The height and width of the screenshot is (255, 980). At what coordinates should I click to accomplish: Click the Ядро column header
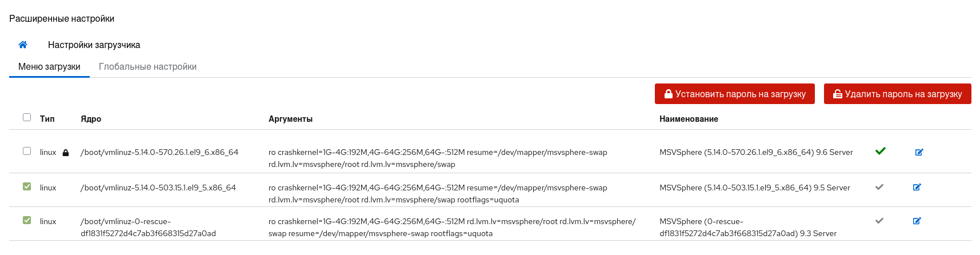91,119
